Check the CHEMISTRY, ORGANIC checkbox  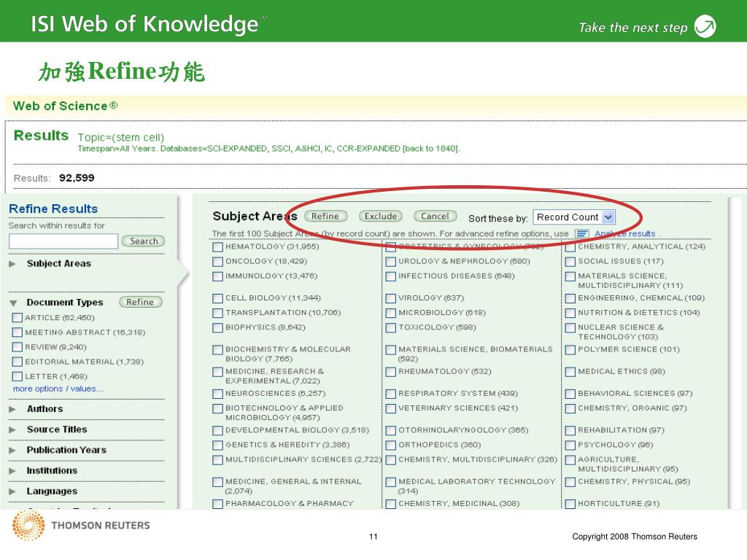coord(570,408)
